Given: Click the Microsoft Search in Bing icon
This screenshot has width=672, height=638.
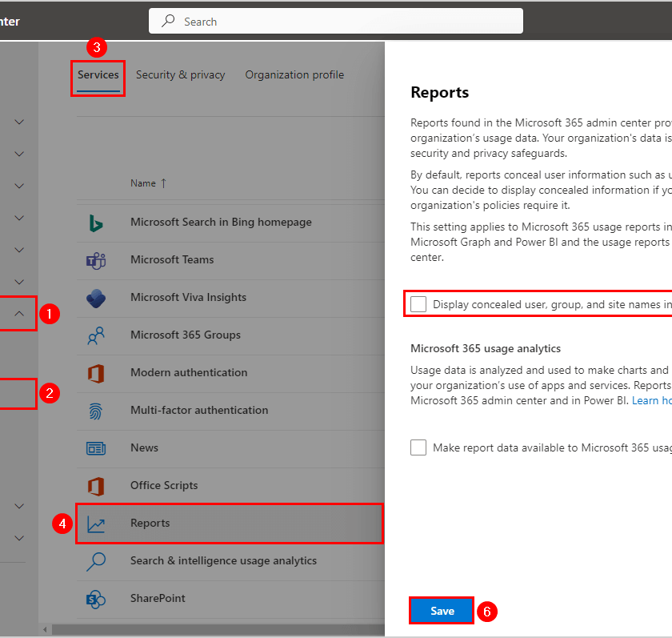Looking at the screenshot, I should pyautogui.click(x=96, y=223).
